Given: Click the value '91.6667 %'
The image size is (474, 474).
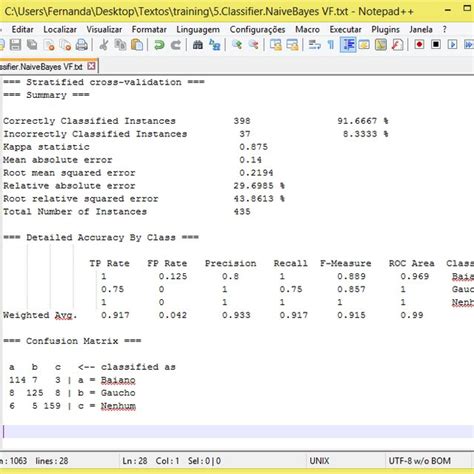Looking at the screenshot, I should tap(362, 121).
